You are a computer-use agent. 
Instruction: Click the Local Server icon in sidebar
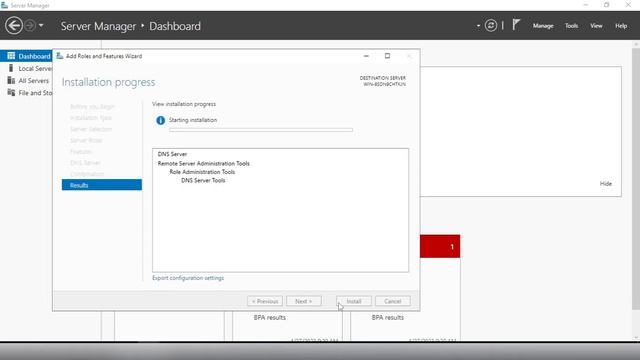11,68
